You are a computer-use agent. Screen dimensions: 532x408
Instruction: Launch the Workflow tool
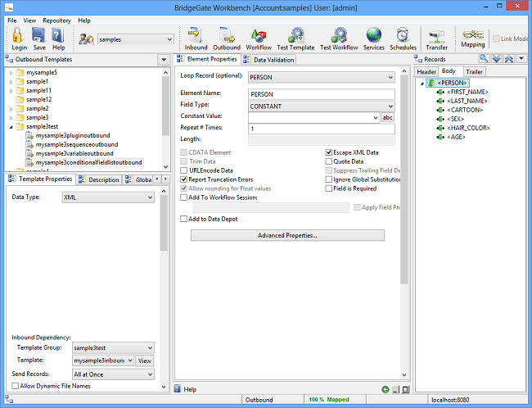tap(259, 39)
